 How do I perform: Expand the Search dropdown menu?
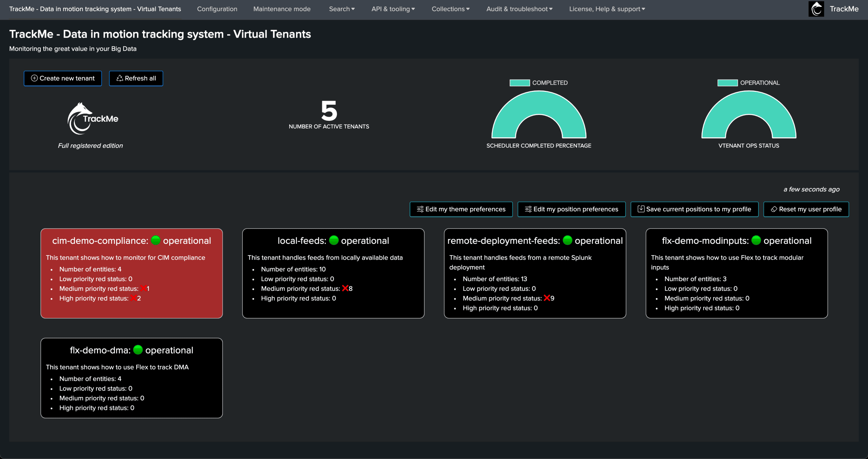[341, 9]
